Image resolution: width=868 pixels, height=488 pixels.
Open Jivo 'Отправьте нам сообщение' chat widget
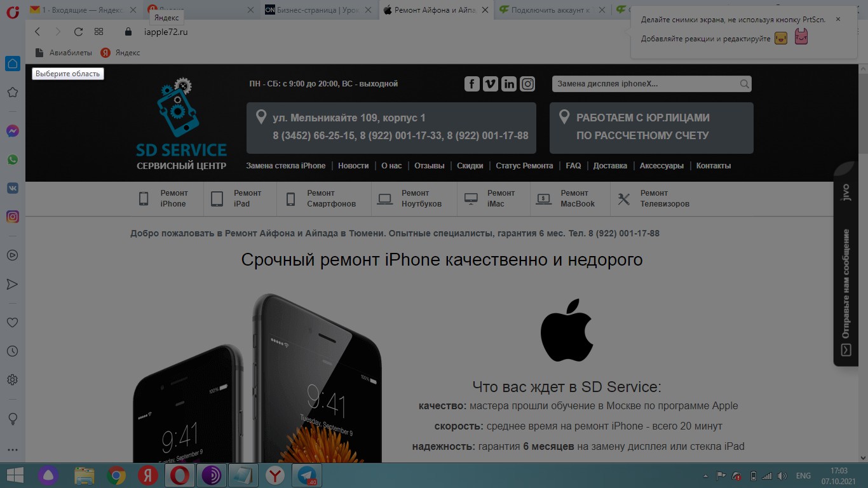(x=847, y=264)
